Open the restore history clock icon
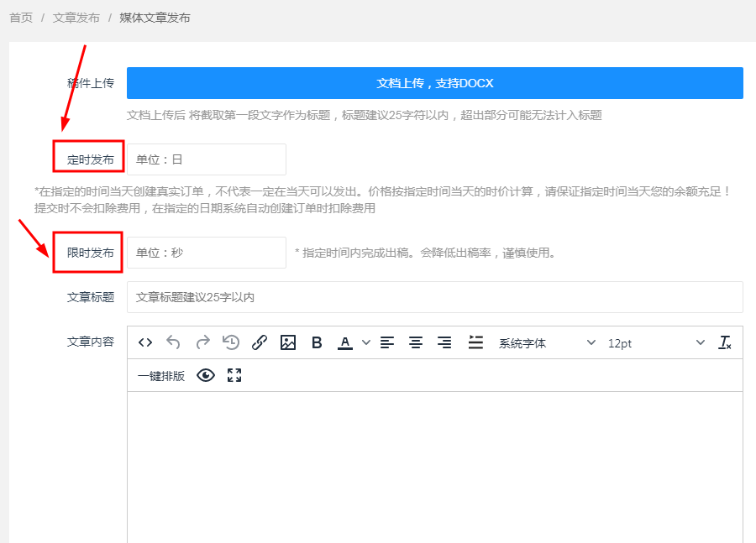756x543 pixels. tap(231, 342)
